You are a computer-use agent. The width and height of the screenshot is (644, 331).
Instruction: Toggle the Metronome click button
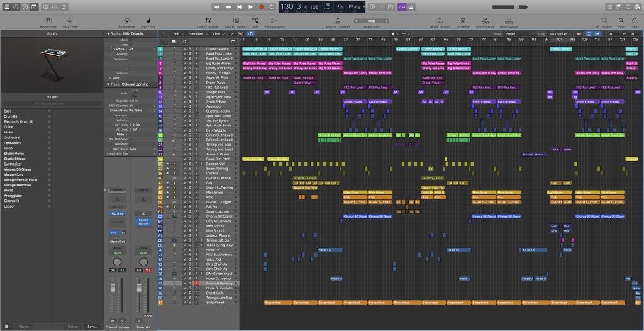[411, 7]
